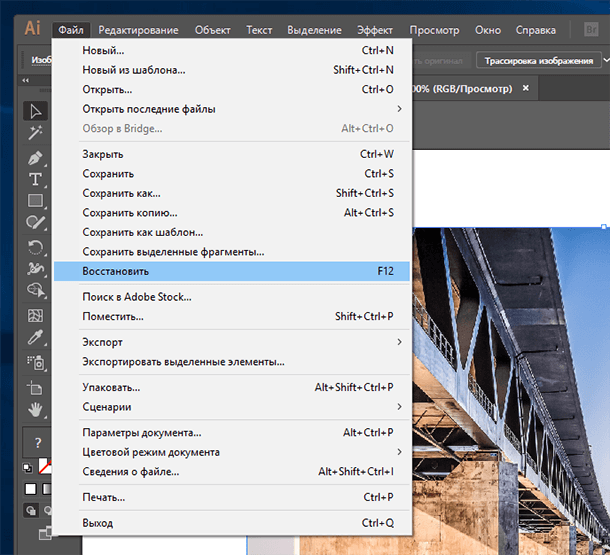Choose Новый из шаблона... menu item
This screenshot has width=610, height=555.
tap(232, 70)
